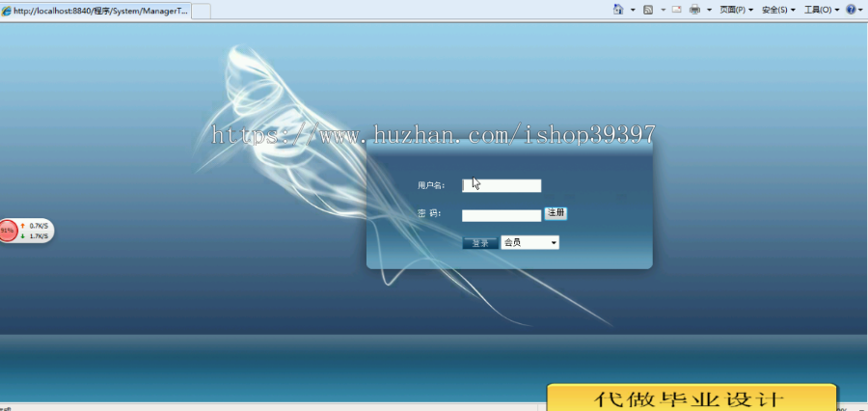
Task: Select the 注册 register button
Action: (x=556, y=213)
